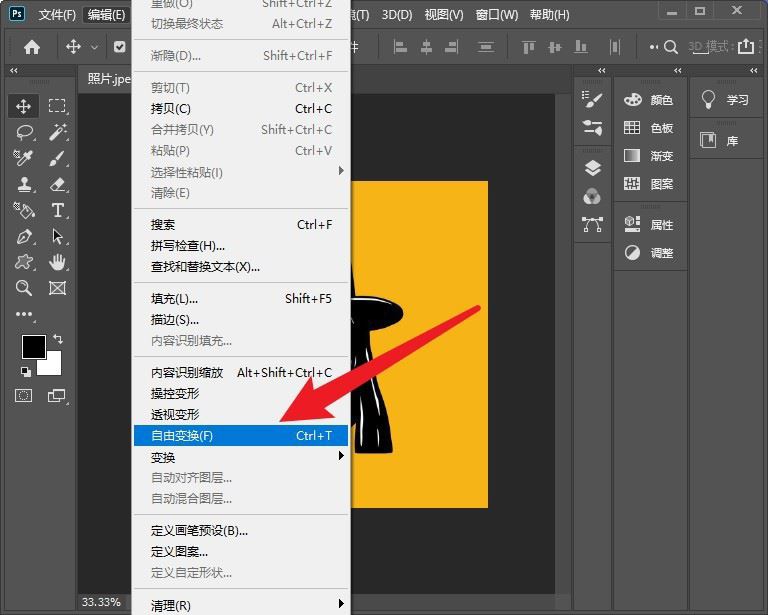
Task: Open the 帮助(H) menu
Action: (x=550, y=15)
